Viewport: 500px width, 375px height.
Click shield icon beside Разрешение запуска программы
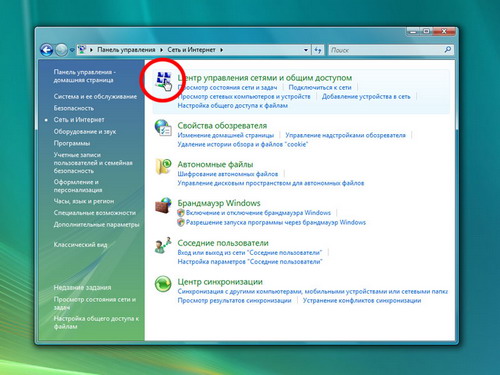pyautogui.click(x=181, y=222)
